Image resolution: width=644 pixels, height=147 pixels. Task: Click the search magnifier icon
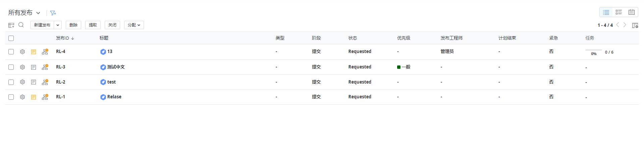(x=21, y=25)
